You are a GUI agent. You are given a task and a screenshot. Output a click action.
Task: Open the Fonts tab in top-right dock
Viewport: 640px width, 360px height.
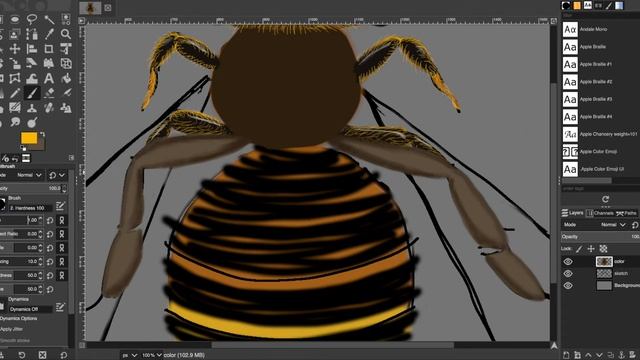coord(588,5)
